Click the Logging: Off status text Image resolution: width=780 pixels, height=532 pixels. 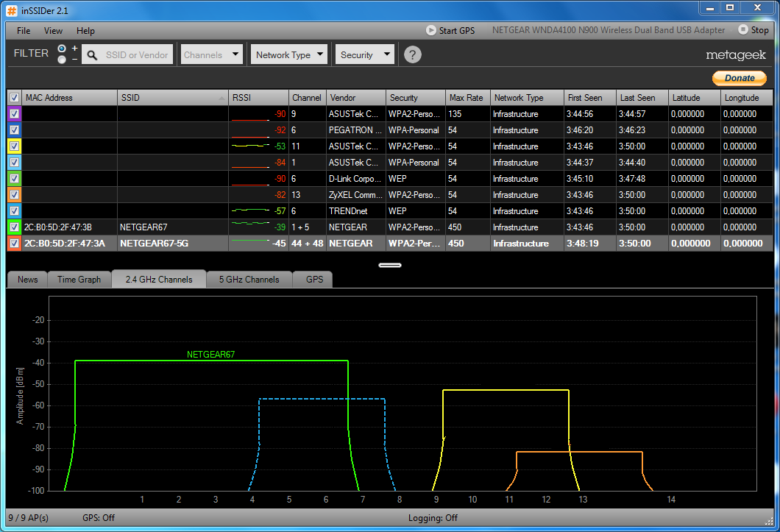point(433,518)
